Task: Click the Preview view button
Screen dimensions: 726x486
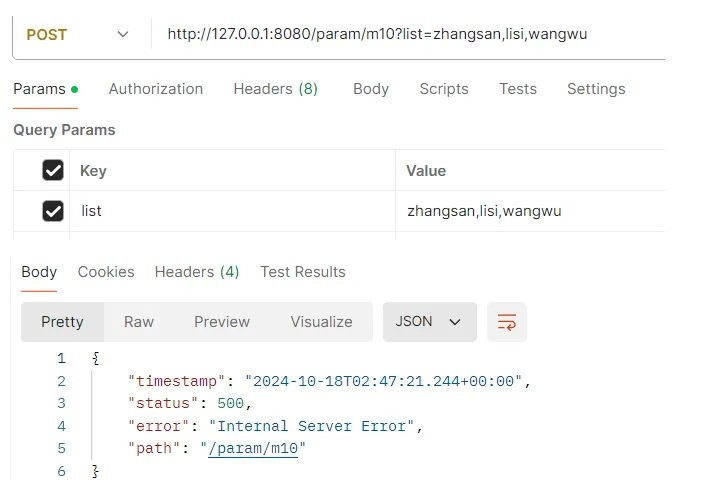Action: pyautogui.click(x=222, y=322)
